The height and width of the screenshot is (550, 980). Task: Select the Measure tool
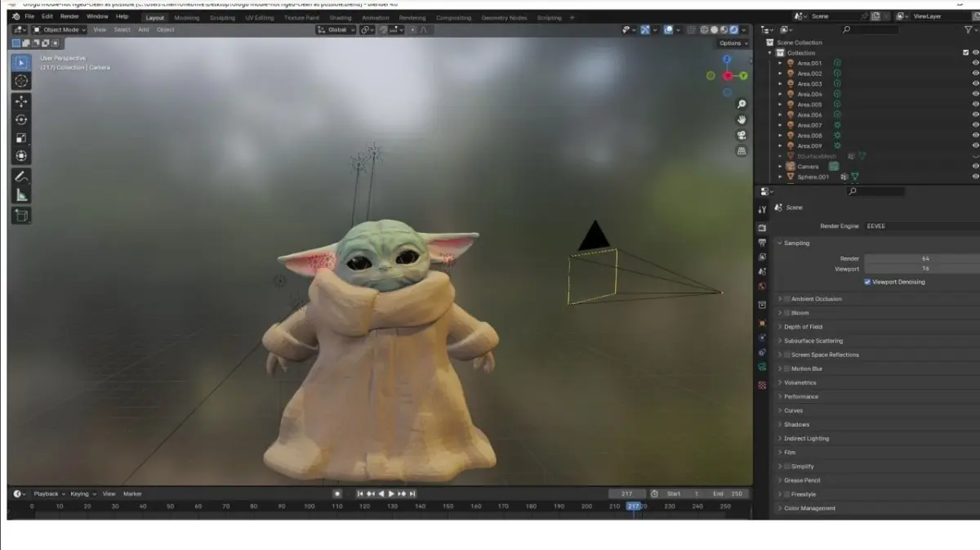(x=21, y=195)
